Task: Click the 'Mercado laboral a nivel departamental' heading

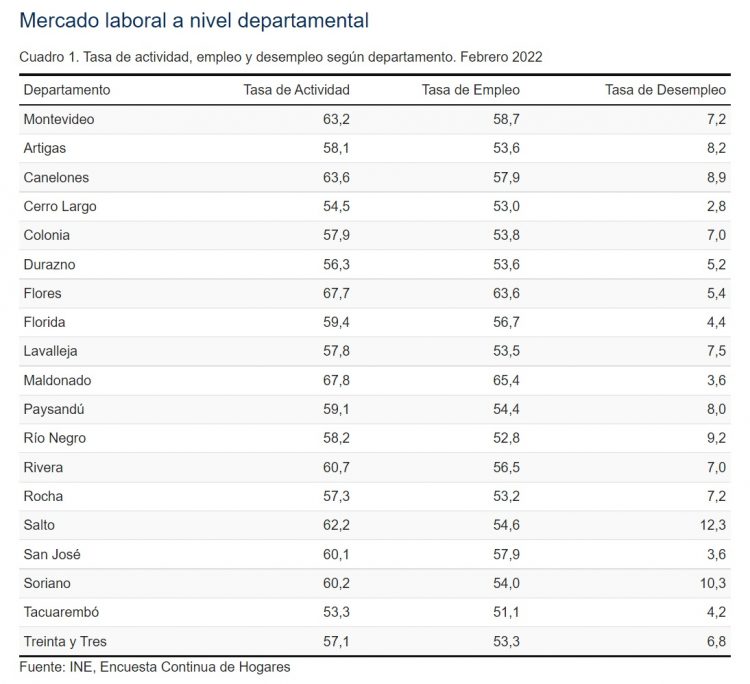Action: pyautogui.click(x=194, y=20)
